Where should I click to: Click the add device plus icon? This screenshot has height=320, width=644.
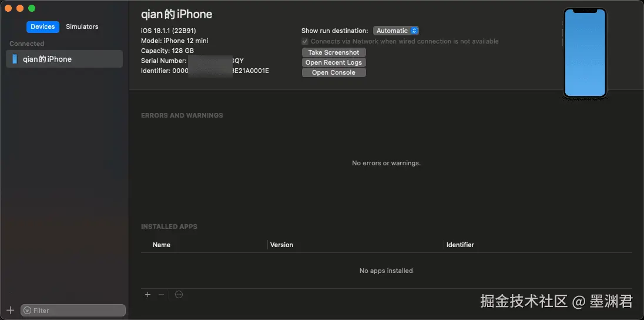tap(11, 310)
